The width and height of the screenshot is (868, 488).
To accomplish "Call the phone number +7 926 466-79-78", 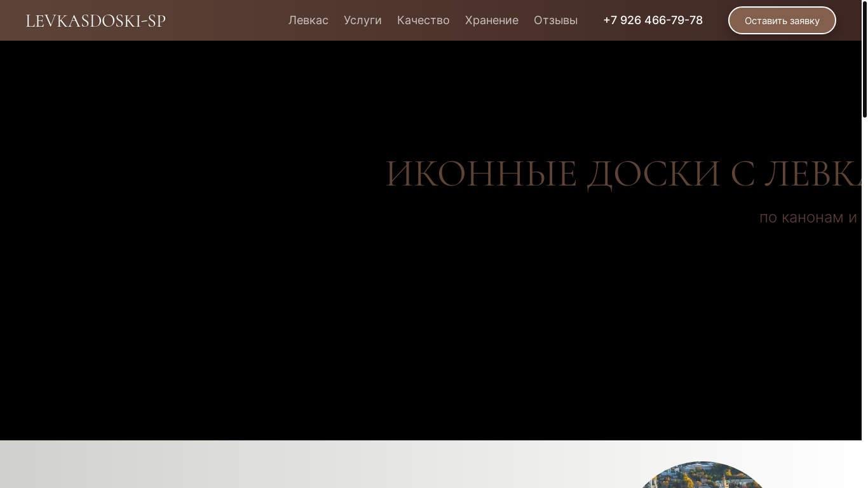I will (x=653, y=20).
